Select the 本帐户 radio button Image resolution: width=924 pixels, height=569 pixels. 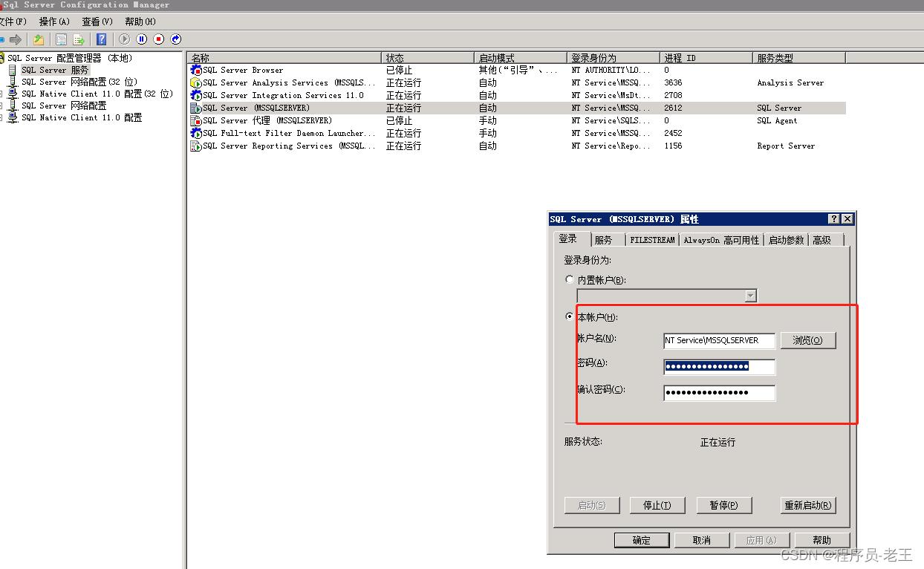[x=570, y=316]
